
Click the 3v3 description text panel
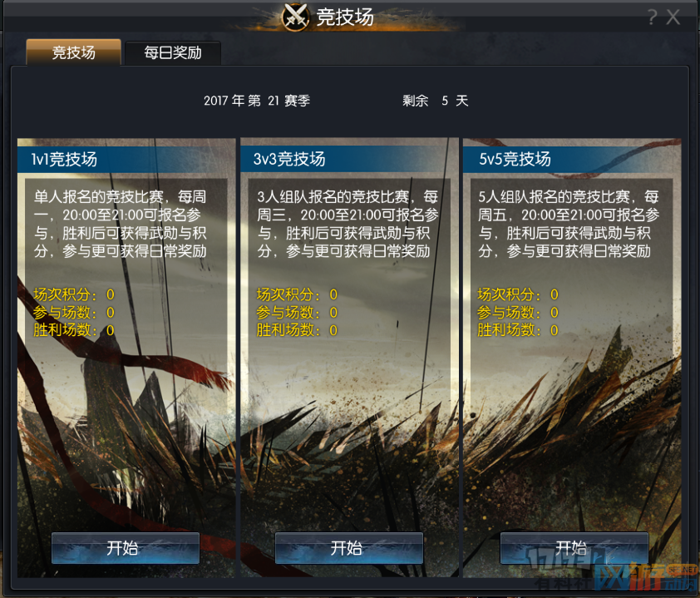(x=348, y=224)
